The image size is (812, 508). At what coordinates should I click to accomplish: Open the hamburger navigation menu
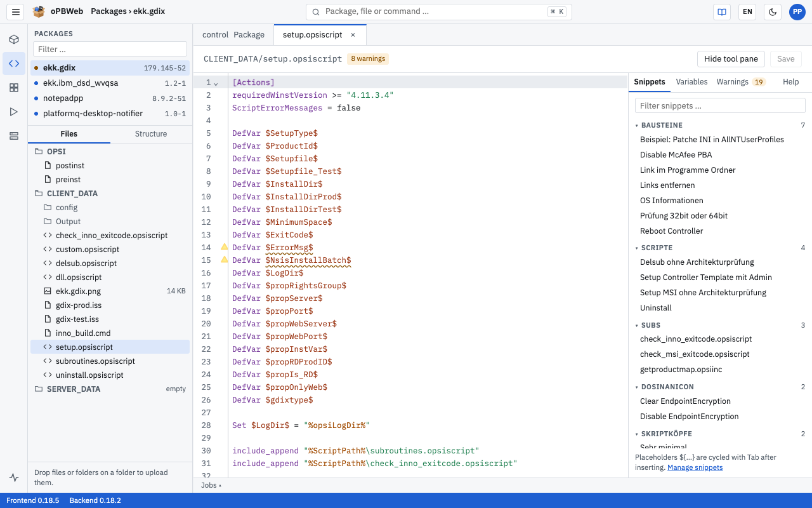point(16,11)
